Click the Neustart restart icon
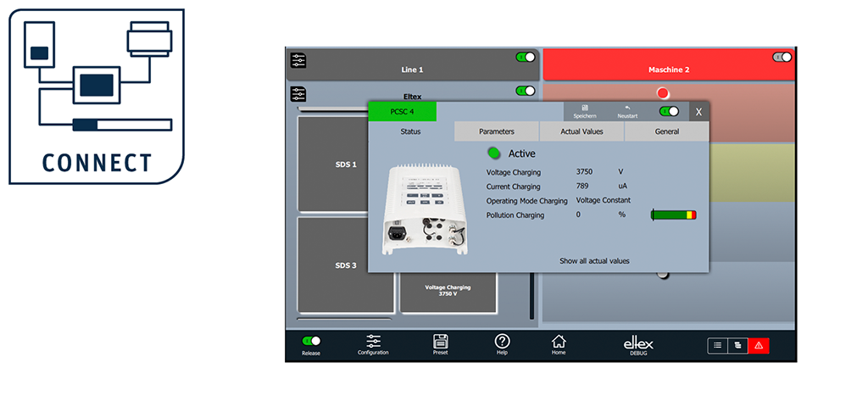 [x=627, y=111]
